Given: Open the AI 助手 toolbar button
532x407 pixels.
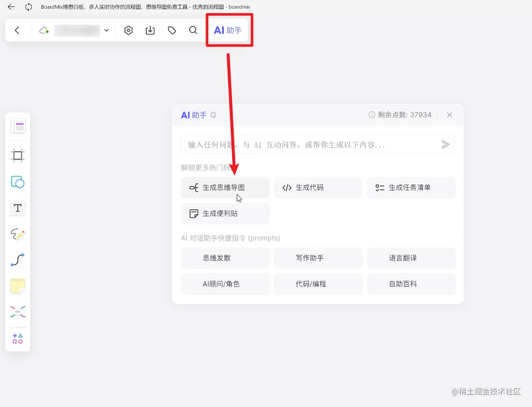Looking at the screenshot, I should 228,30.
